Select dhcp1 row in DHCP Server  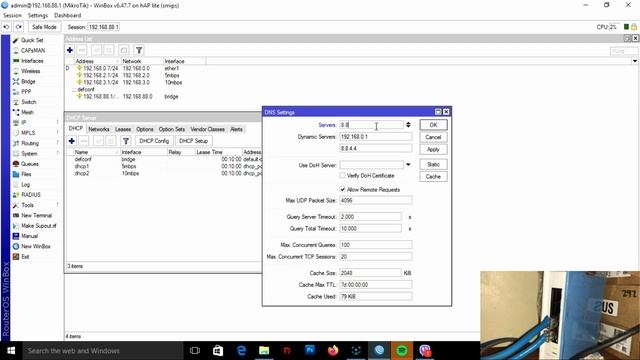163,167
